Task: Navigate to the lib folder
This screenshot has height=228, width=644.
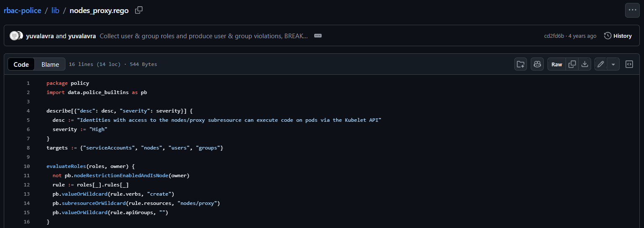Action: tap(55, 10)
